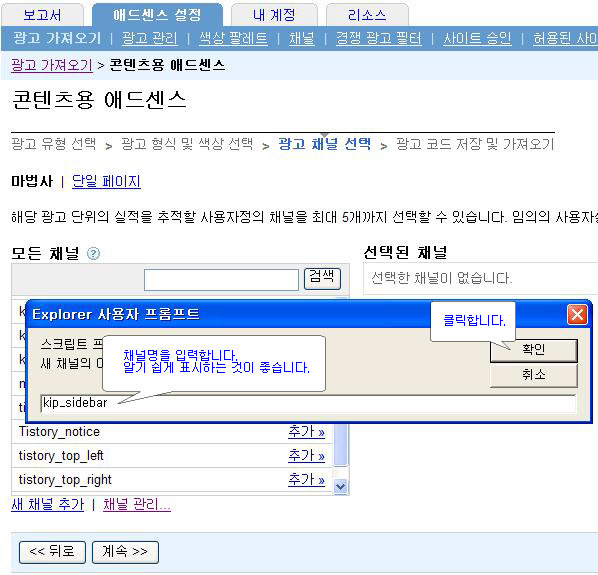The width and height of the screenshot is (598, 575).
Task: Add the tistory_top_left channel via 추가
Action: 306,456
